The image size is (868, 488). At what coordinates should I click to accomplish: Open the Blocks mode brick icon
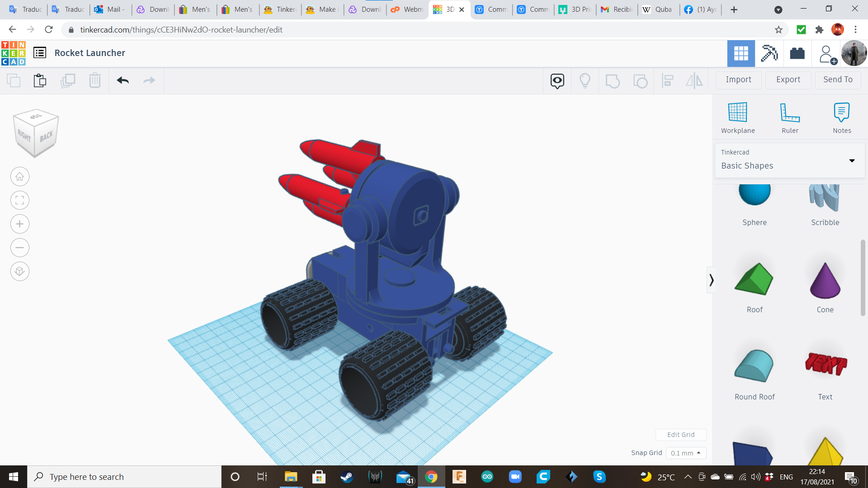[x=797, y=53]
